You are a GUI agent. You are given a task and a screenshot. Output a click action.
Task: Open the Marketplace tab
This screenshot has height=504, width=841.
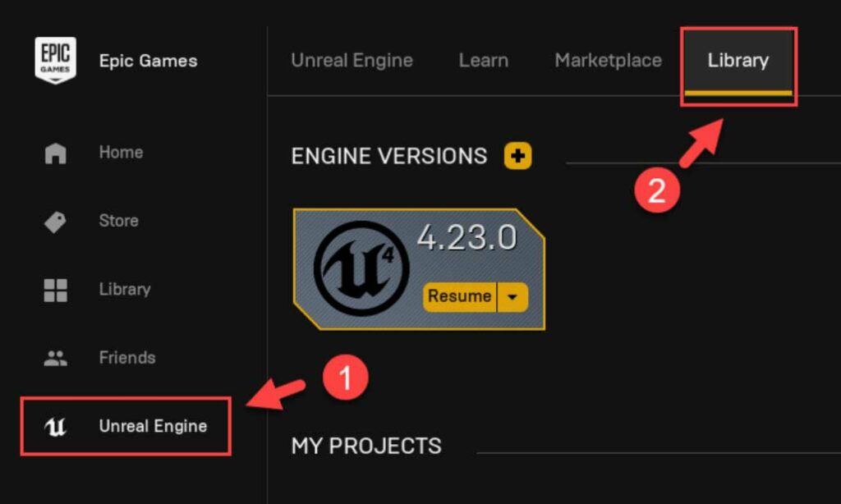(x=609, y=60)
